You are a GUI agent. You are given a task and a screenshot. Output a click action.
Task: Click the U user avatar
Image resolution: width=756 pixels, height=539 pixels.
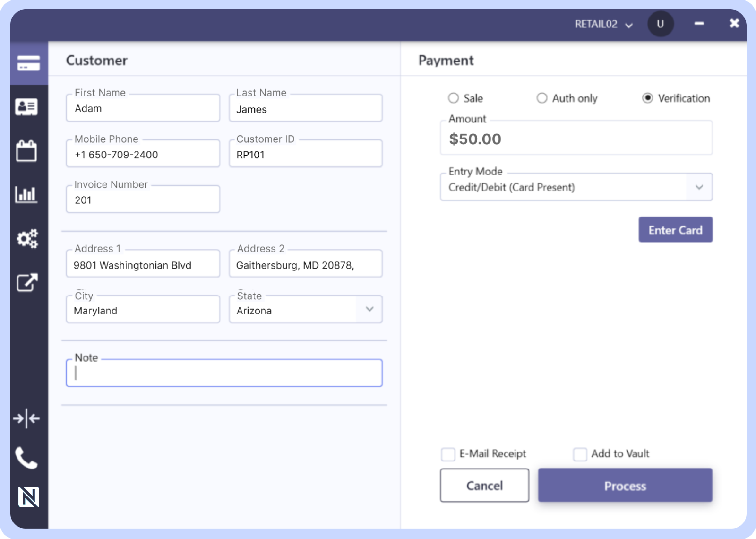[x=661, y=24]
